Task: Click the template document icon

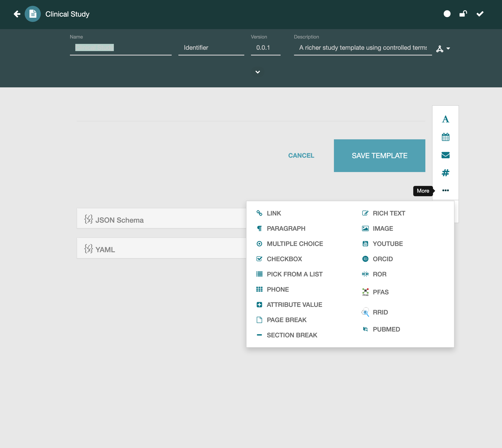Action: (x=33, y=14)
